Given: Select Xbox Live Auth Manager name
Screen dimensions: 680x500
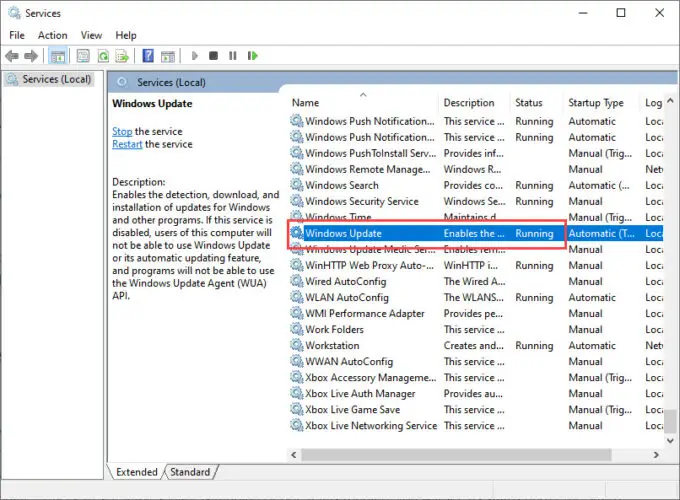Looking at the screenshot, I should click(360, 394).
